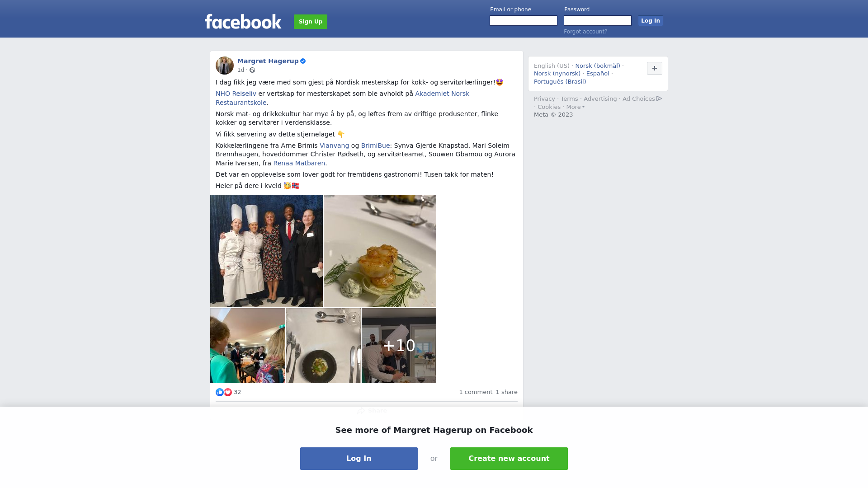The width and height of the screenshot is (868, 488).
Task: Click the plus button for more languages
Action: tap(655, 68)
